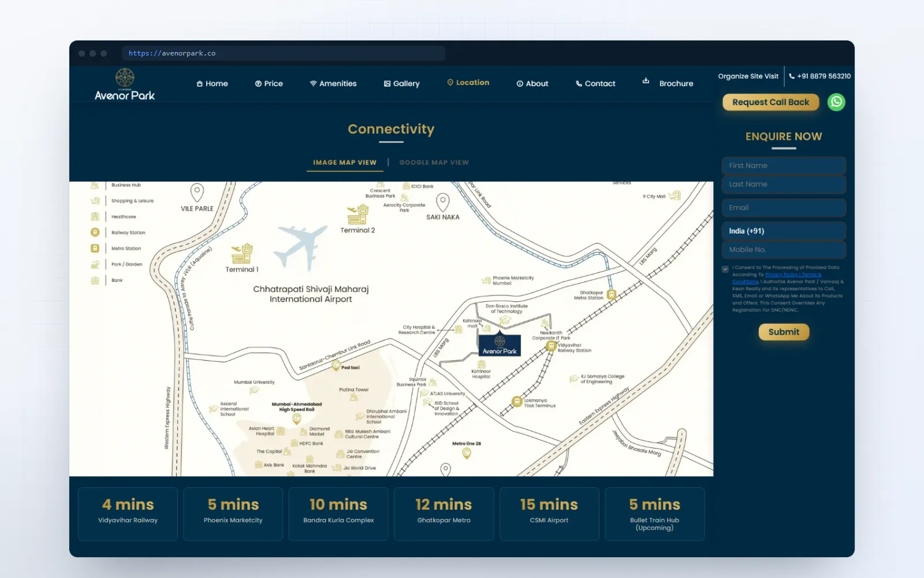Screen dimensions: 924x578
Task: Click the Mumbai-Ahmedabad High Speed Rail pin
Action: pyautogui.click(x=297, y=418)
